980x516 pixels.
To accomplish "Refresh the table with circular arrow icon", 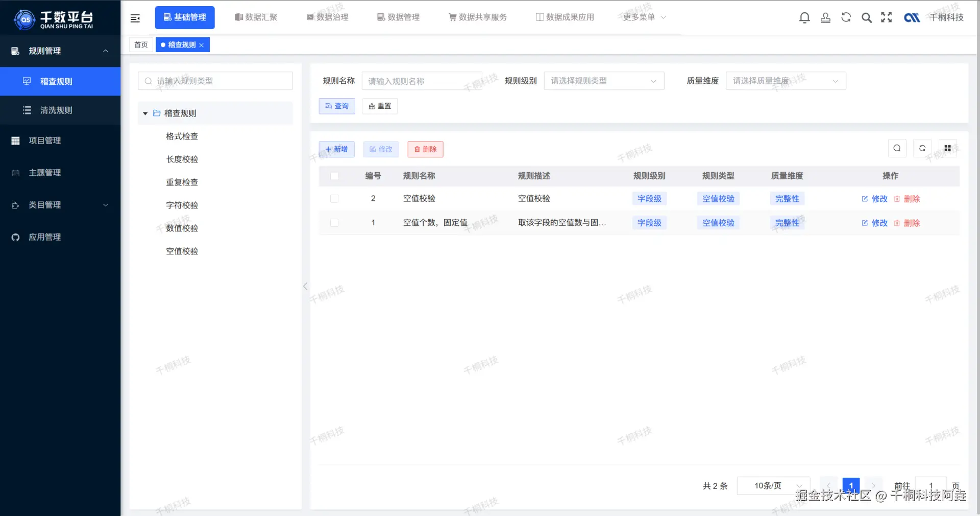I will coord(922,148).
